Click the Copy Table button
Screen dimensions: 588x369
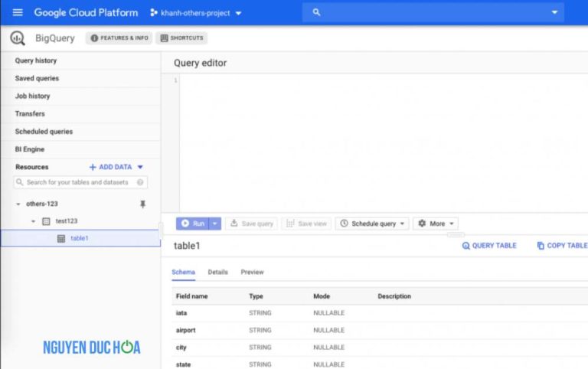point(562,246)
